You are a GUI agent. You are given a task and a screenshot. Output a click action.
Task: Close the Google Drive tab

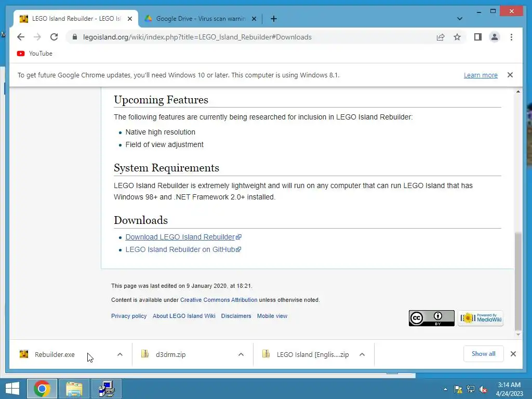pyautogui.click(x=254, y=19)
